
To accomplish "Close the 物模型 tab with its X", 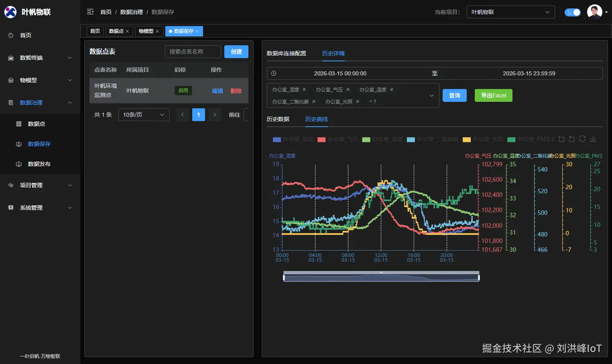I will click(x=157, y=31).
